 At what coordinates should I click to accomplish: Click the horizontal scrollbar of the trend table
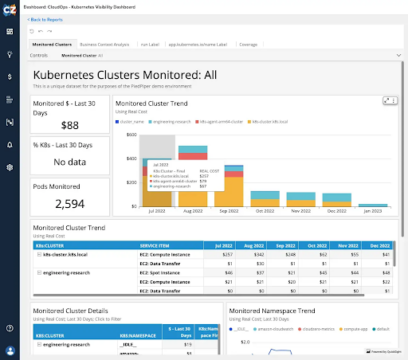(x=199, y=295)
